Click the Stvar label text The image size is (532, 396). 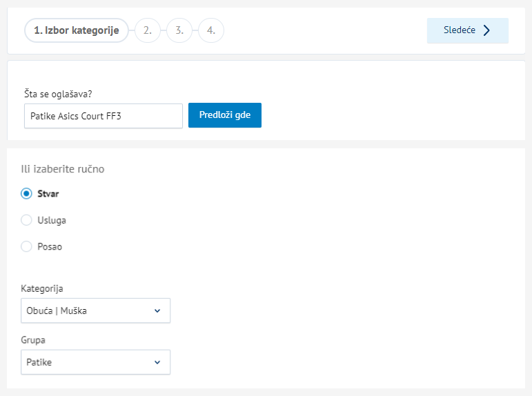tap(48, 194)
